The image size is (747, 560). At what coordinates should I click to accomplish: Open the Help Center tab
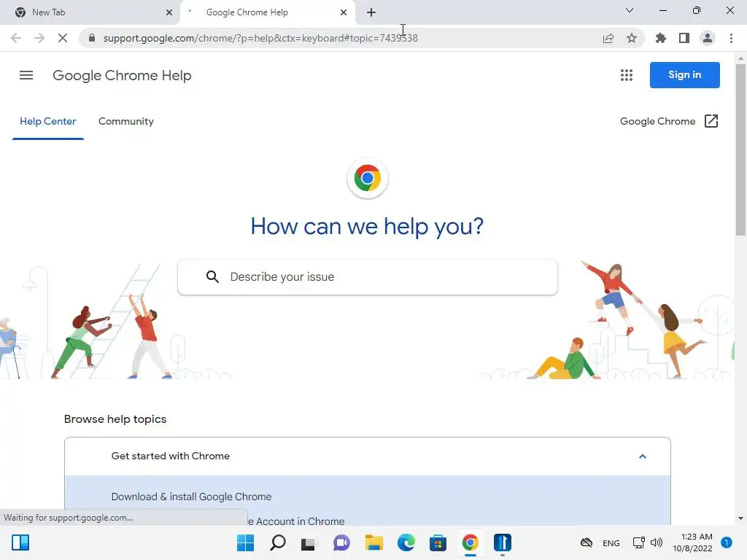click(47, 122)
